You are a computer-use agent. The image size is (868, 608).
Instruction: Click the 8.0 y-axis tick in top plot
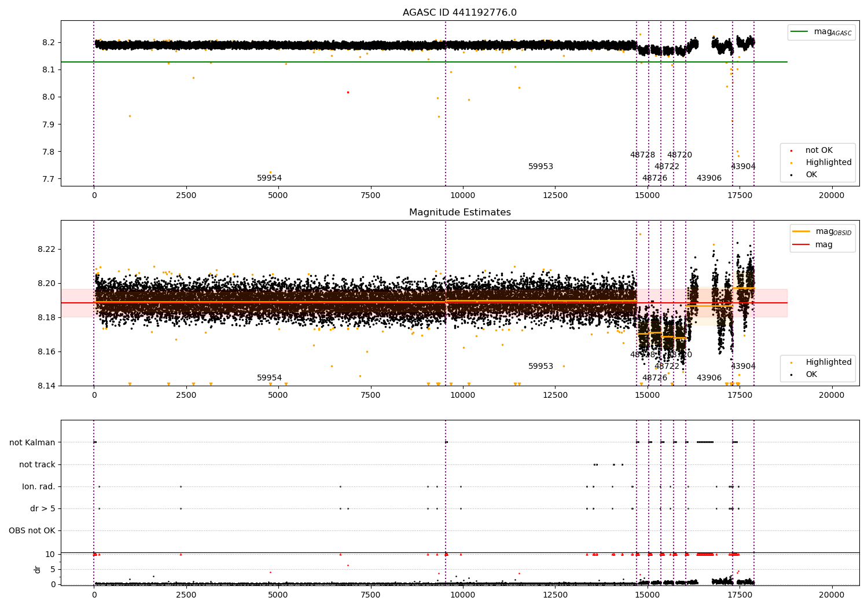pos(49,97)
